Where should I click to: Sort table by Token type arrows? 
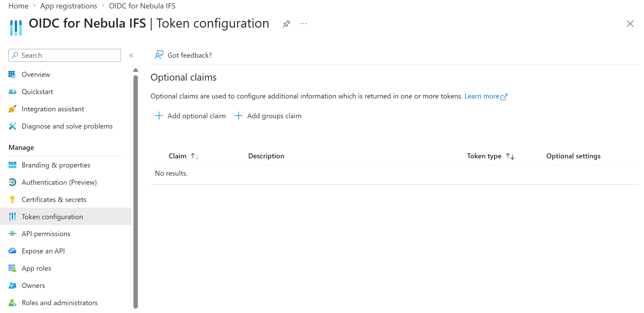pyautogui.click(x=510, y=156)
